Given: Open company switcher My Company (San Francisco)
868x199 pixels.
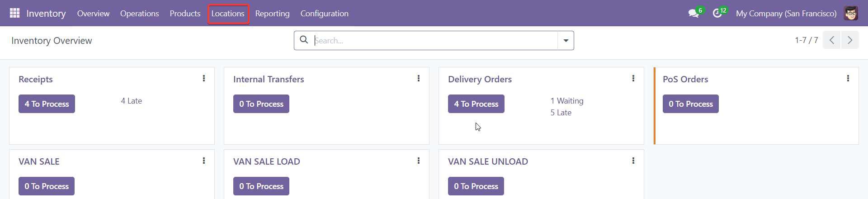Looking at the screenshot, I should coord(786,14).
